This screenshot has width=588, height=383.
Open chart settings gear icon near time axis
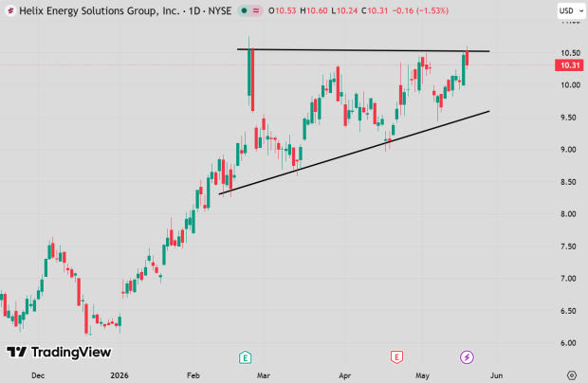pyautogui.click(x=572, y=374)
